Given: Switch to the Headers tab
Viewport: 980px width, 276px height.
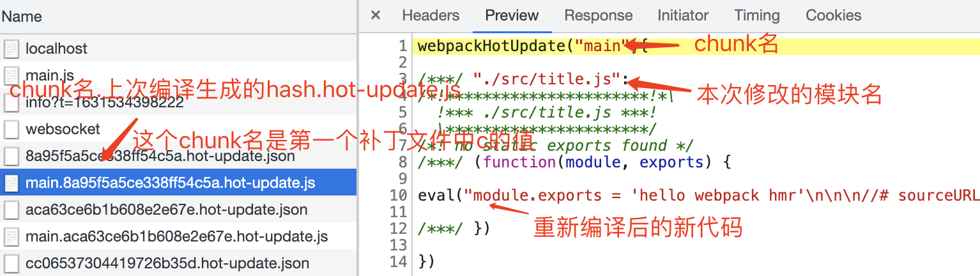Looking at the screenshot, I should 431,15.
